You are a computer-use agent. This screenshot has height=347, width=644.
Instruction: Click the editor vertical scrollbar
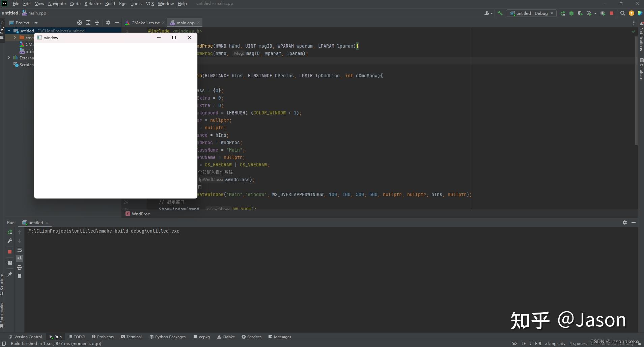[x=636, y=91]
